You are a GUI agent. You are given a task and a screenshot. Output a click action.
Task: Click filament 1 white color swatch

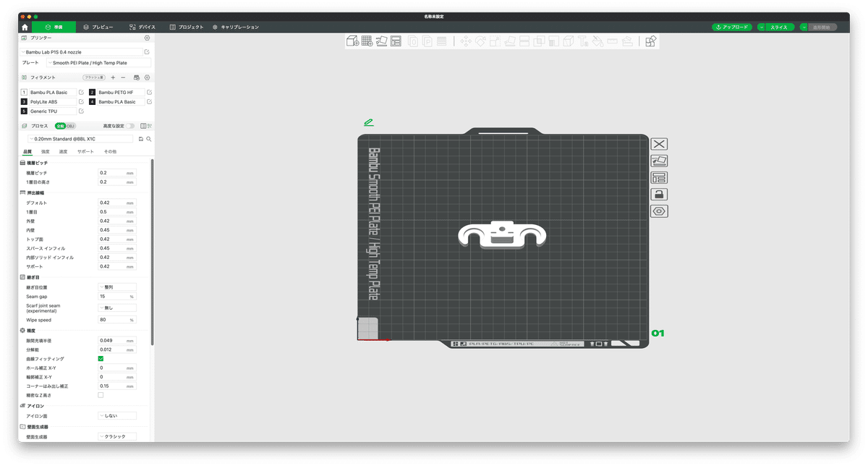click(24, 93)
